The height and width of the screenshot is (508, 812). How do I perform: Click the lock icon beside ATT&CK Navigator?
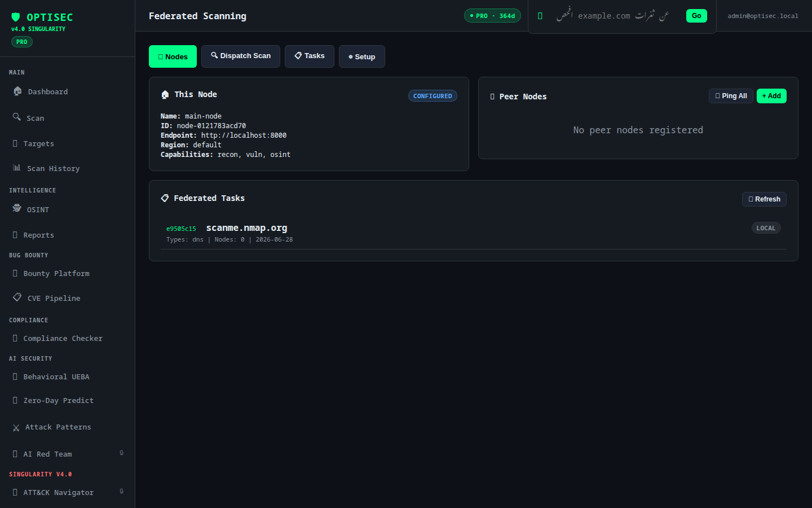pos(122,491)
